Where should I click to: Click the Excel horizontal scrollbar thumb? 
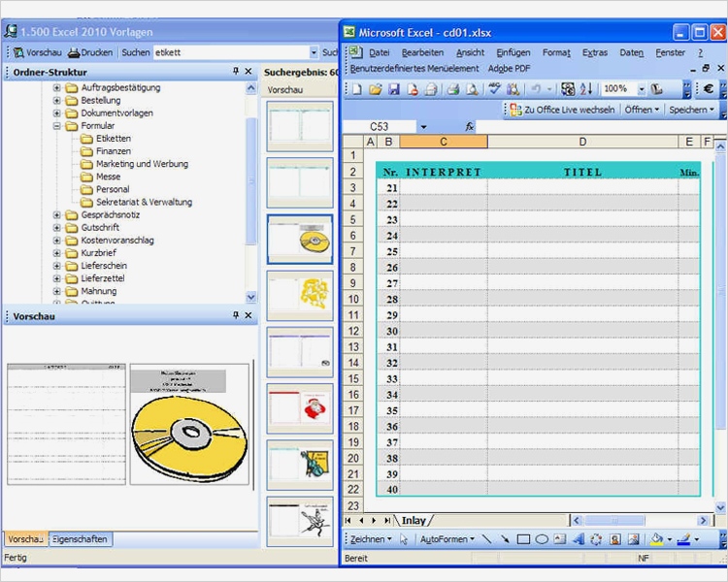(x=613, y=520)
